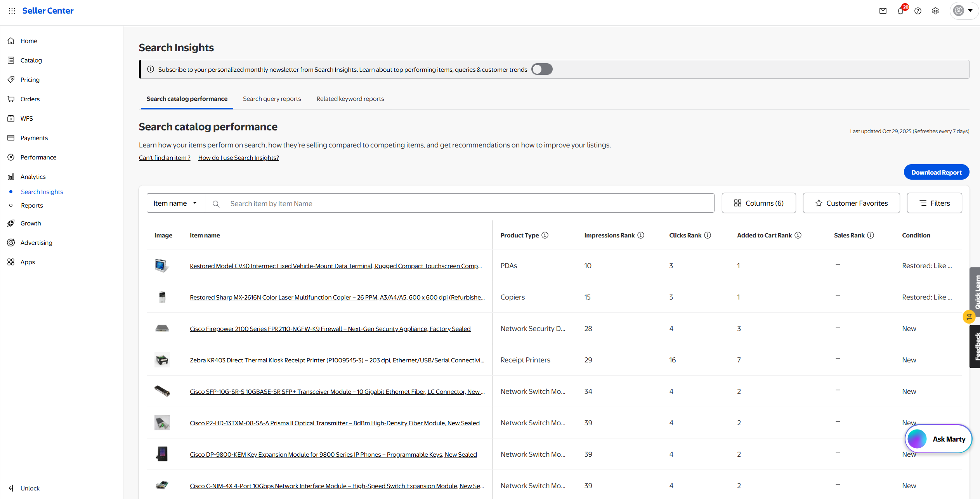Click the WFS sidebar icon

[11, 118]
